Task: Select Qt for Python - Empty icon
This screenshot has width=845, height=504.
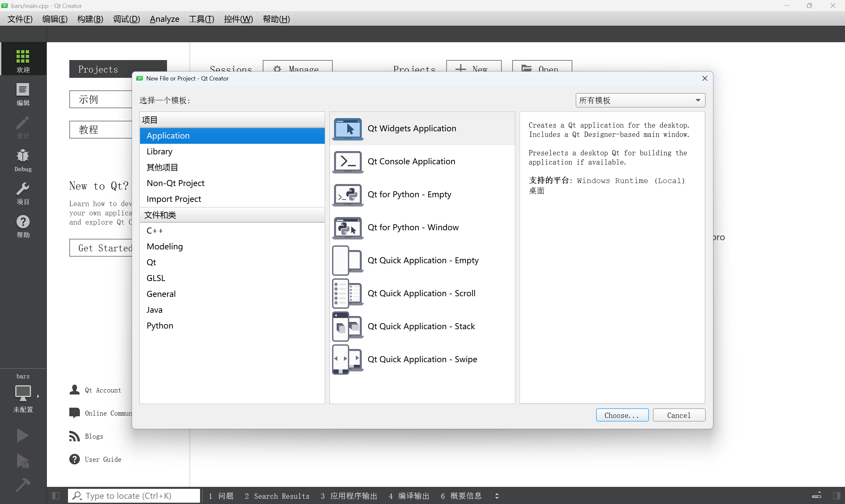Action: tap(348, 195)
